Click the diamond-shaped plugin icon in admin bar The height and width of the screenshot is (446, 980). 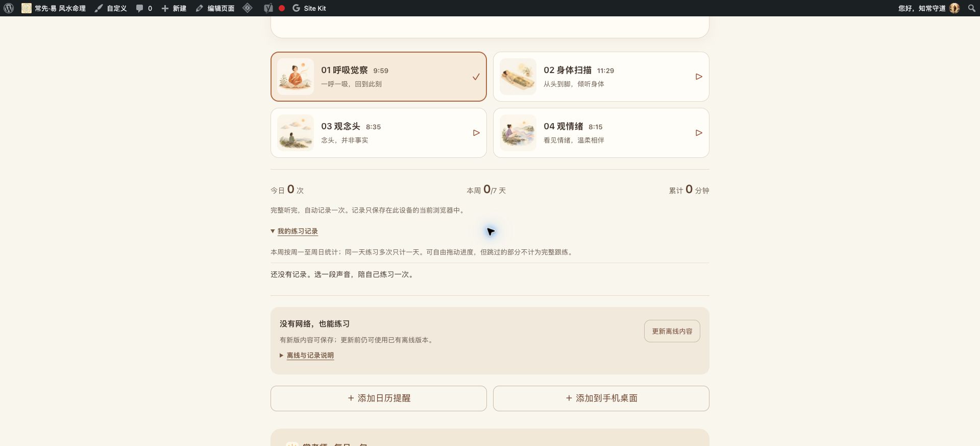248,8
